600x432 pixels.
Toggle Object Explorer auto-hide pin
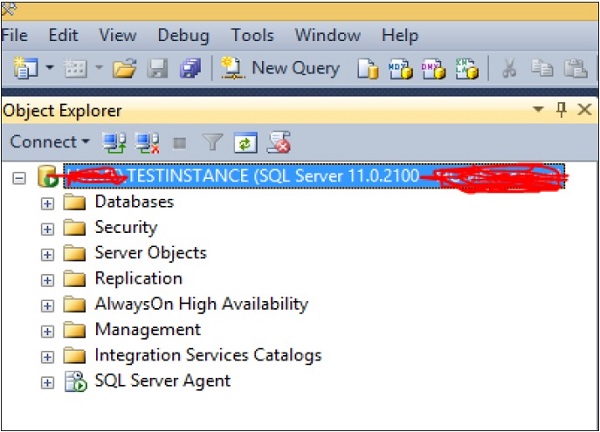click(x=561, y=110)
